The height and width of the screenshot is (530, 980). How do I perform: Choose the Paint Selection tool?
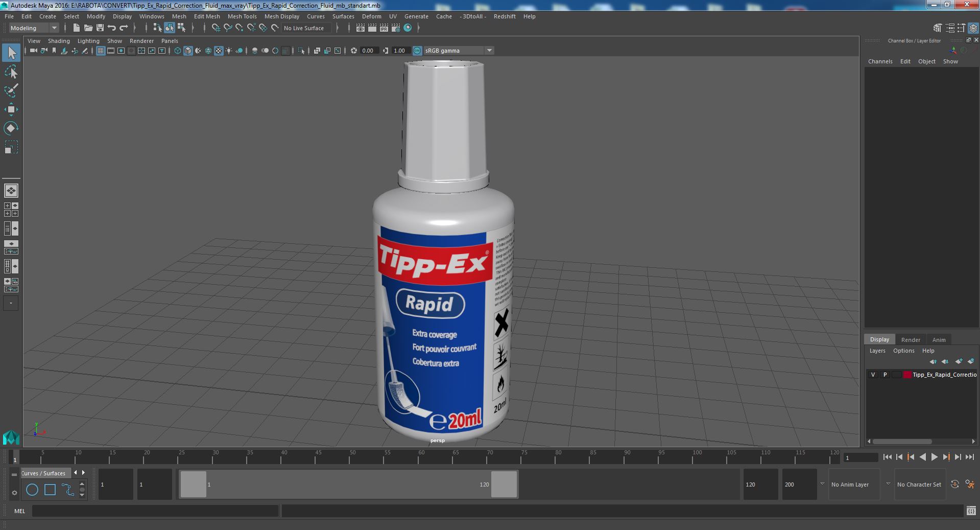click(x=11, y=91)
